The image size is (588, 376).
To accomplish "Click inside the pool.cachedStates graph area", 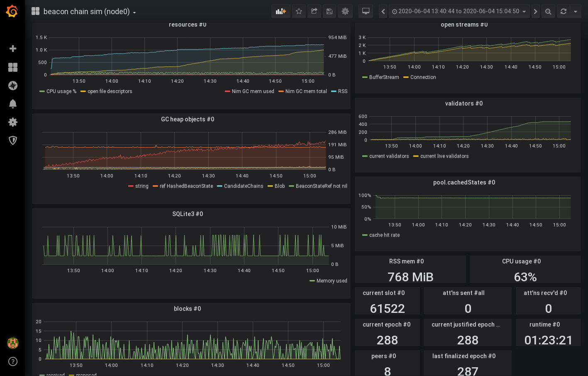I will click(x=473, y=207).
